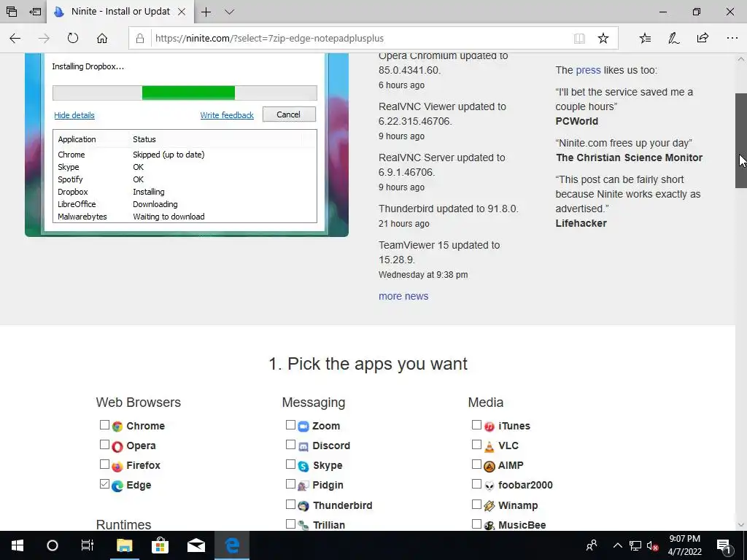747x560 pixels.
Task: Click the Opera app icon
Action: (117, 446)
